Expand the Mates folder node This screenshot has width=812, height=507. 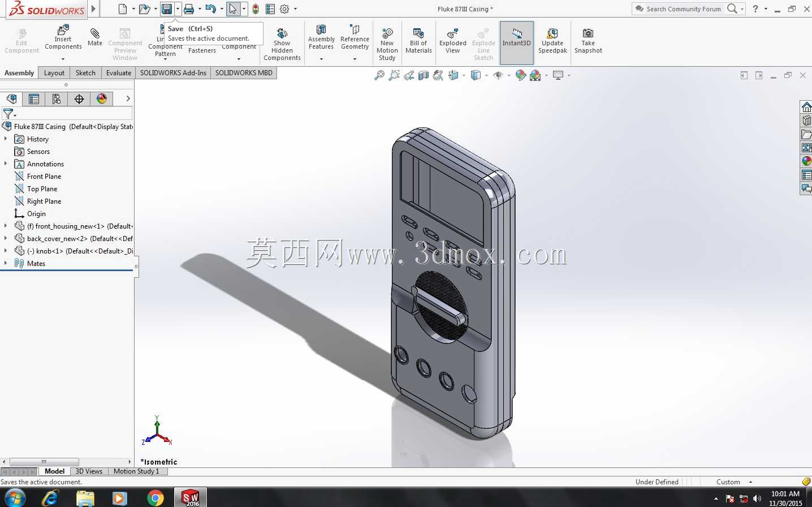point(6,263)
